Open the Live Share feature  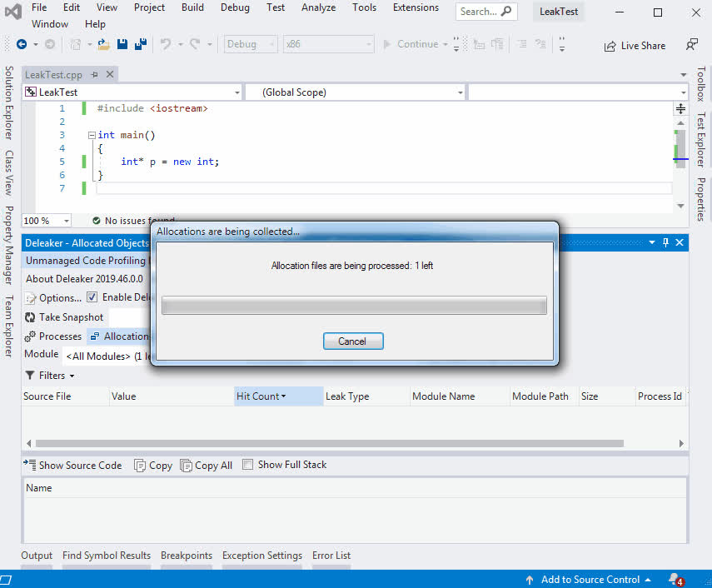[x=635, y=45]
